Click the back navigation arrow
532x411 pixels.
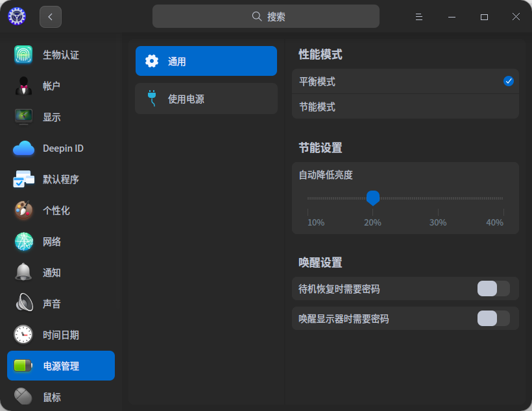pos(50,16)
